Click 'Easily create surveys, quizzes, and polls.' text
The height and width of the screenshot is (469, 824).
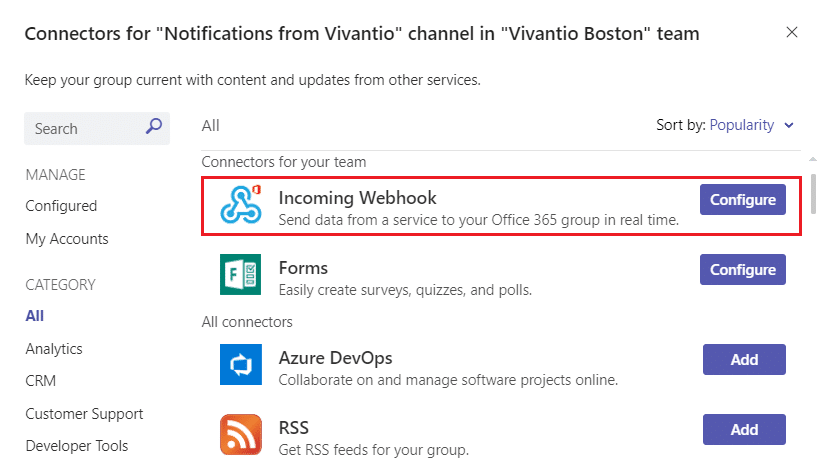(x=405, y=290)
